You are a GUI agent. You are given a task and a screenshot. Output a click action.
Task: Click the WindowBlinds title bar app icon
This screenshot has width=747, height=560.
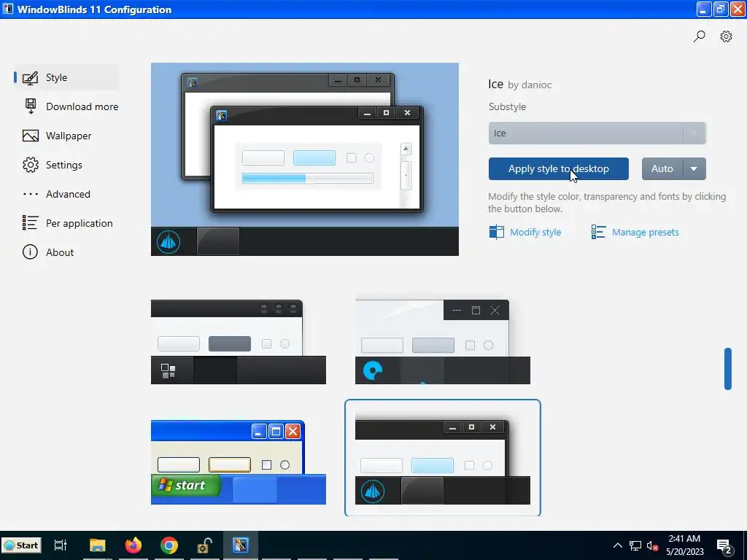(x=8, y=9)
